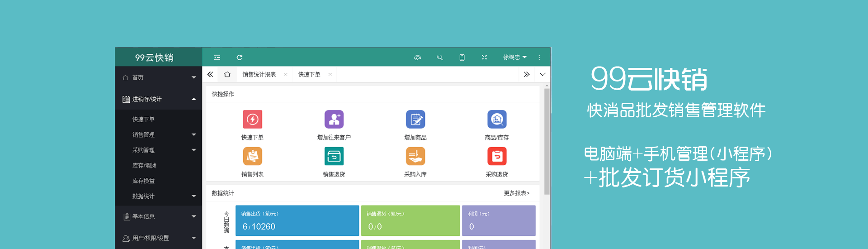Click the 今日数据 vertical label
Viewport: 868px width, 249px height.
pyautogui.click(x=226, y=222)
